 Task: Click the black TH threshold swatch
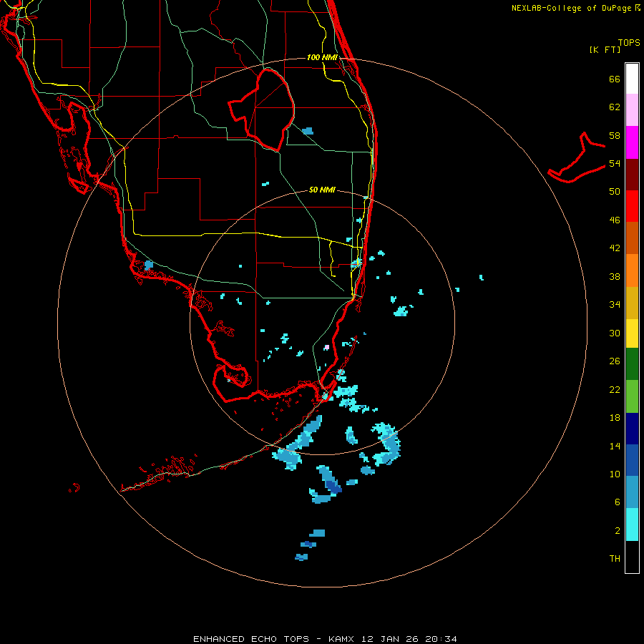pyautogui.click(x=632, y=557)
